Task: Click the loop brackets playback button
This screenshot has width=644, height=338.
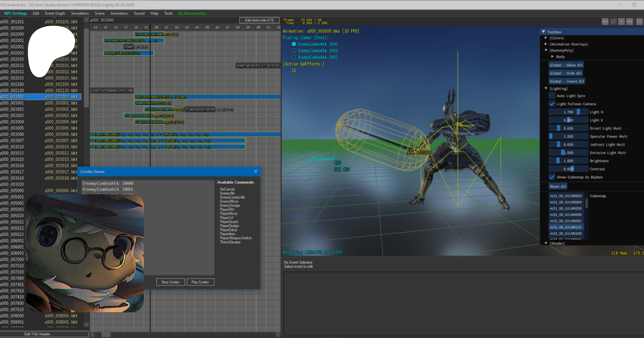Action: (x=613, y=21)
